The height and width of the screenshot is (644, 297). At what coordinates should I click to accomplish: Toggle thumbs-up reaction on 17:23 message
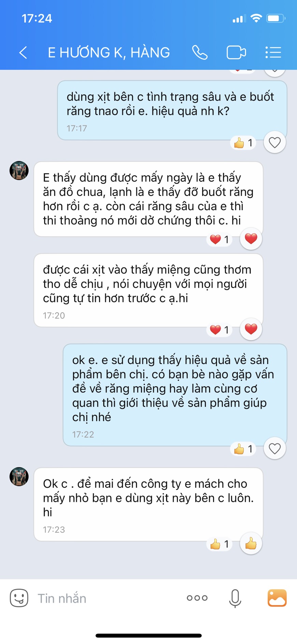[x=251, y=543]
